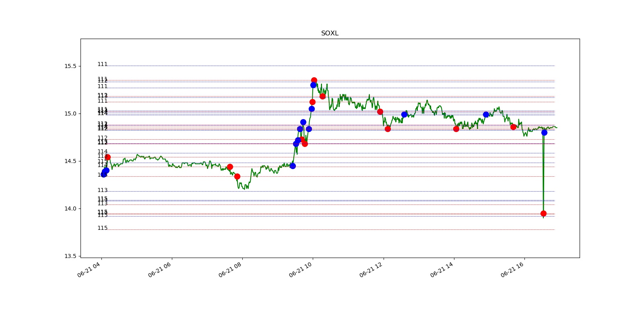Image resolution: width=644 pixels, height=322 pixels.
Task: Select the red marker at 14.86 before 16:00
Action: click(513, 127)
